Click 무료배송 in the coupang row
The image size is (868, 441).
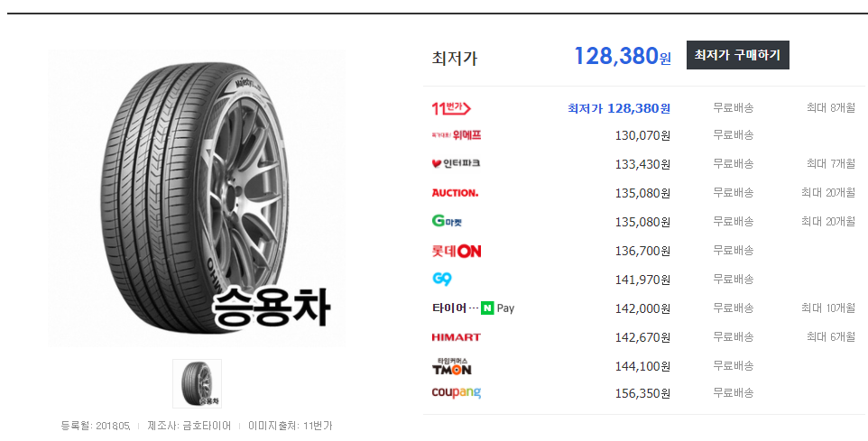click(733, 393)
